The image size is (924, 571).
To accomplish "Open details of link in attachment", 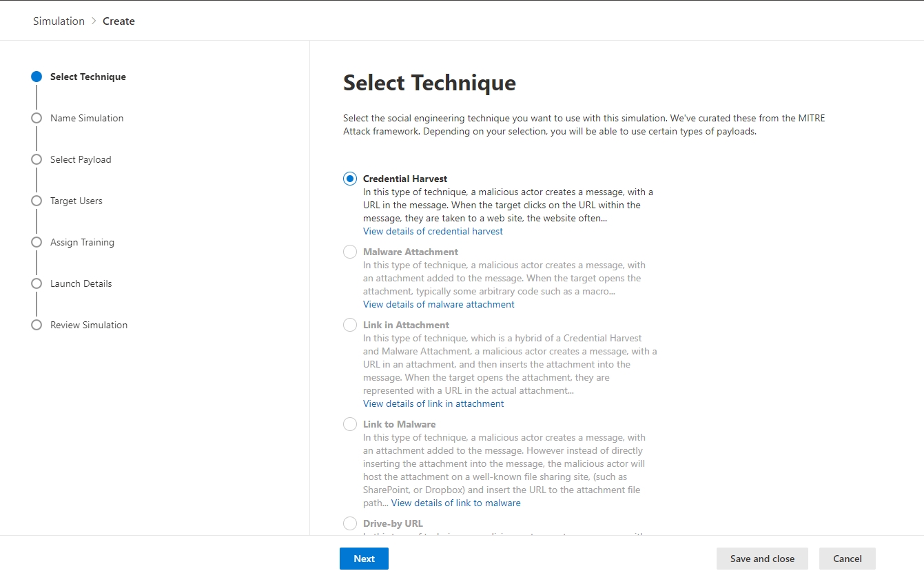I will (x=433, y=403).
